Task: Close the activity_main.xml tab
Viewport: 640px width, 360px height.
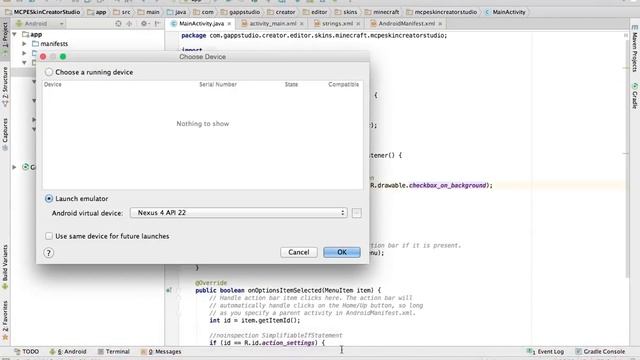Action: [302, 24]
